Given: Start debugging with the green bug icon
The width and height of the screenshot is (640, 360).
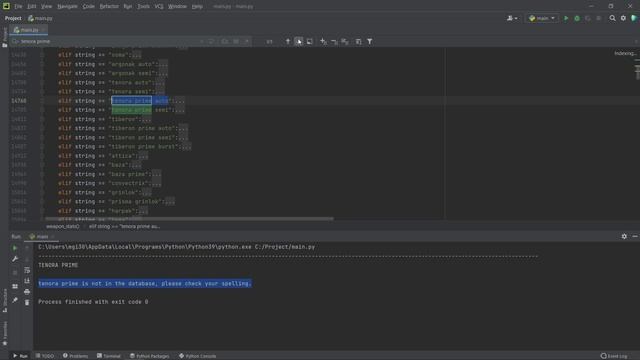Looking at the screenshot, I should pos(577,18).
